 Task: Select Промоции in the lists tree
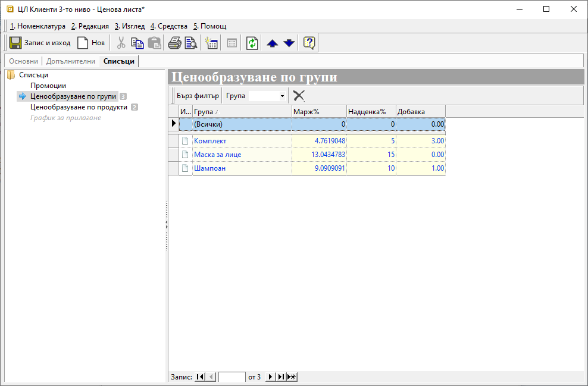pos(48,86)
